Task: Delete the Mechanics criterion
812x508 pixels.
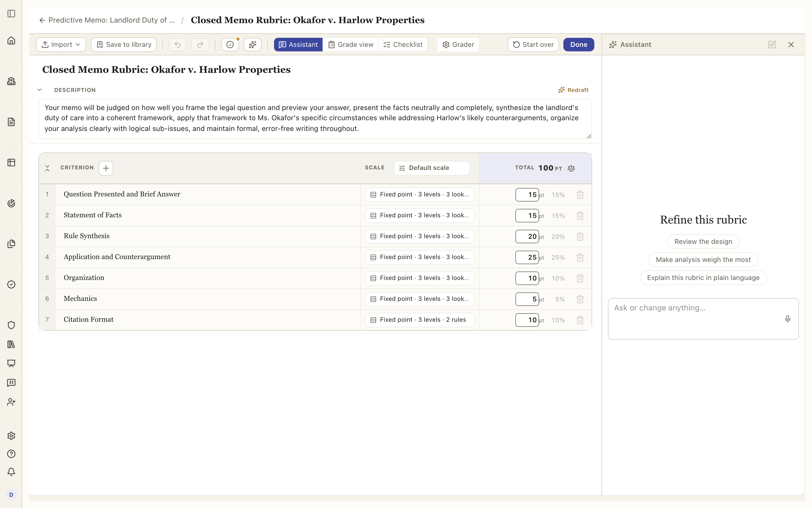Action: [x=580, y=299]
